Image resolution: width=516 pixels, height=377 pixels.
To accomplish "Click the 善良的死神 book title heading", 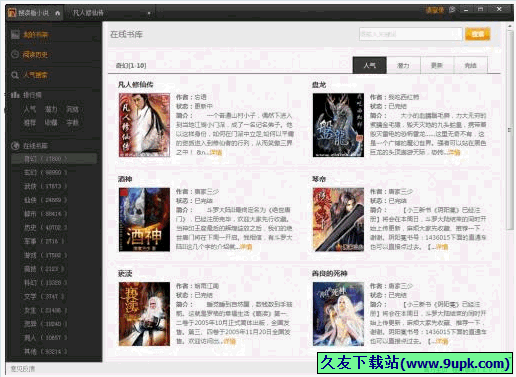I will [330, 274].
